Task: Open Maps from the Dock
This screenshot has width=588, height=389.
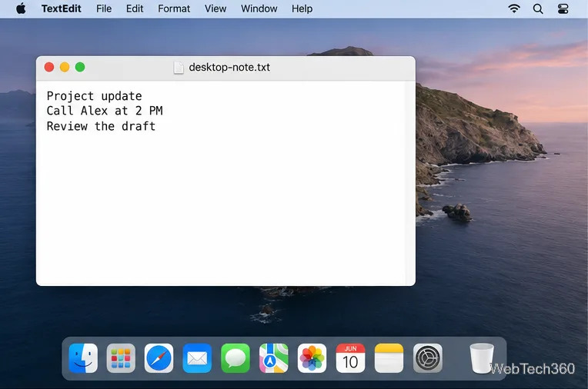Action: 274,358
